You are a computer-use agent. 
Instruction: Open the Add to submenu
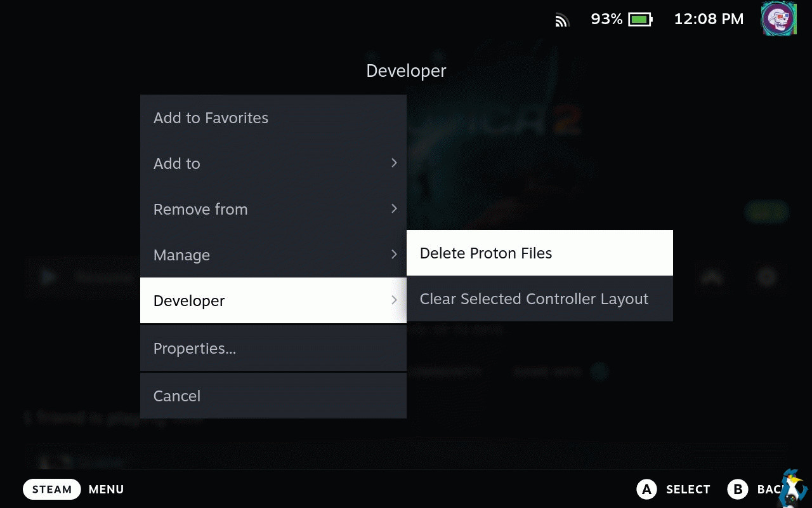273,164
